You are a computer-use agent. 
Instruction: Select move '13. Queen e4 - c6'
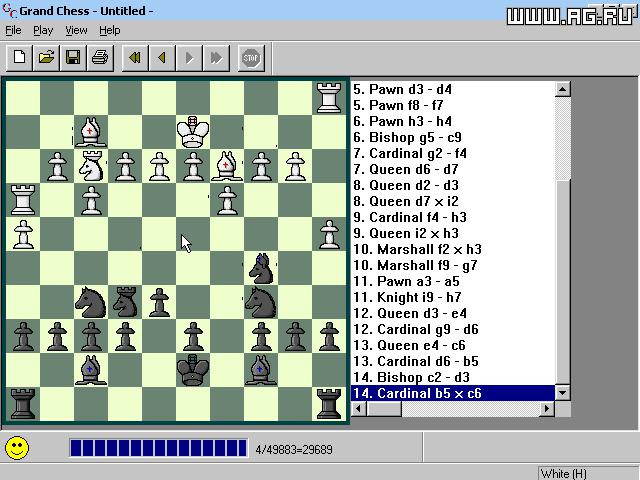[x=453, y=345]
